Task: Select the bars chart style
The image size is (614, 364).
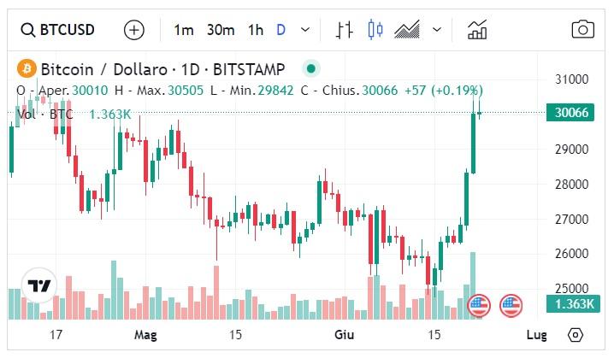Action: (345, 30)
